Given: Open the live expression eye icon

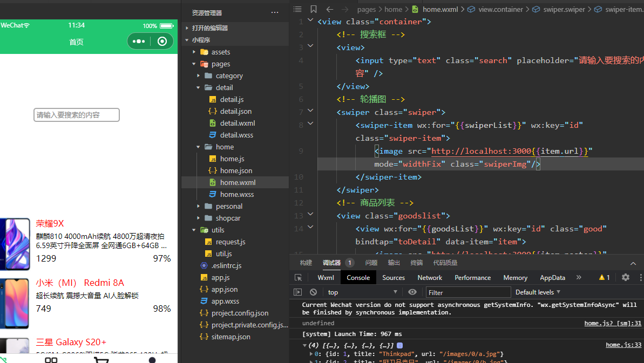Looking at the screenshot, I should [x=412, y=292].
